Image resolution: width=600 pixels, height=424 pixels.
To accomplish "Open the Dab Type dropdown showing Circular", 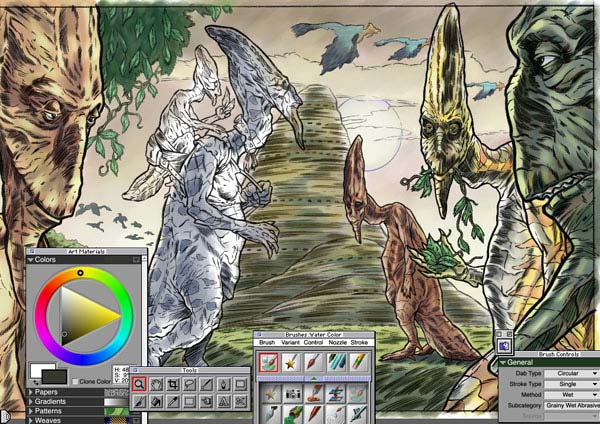I will coord(572,373).
